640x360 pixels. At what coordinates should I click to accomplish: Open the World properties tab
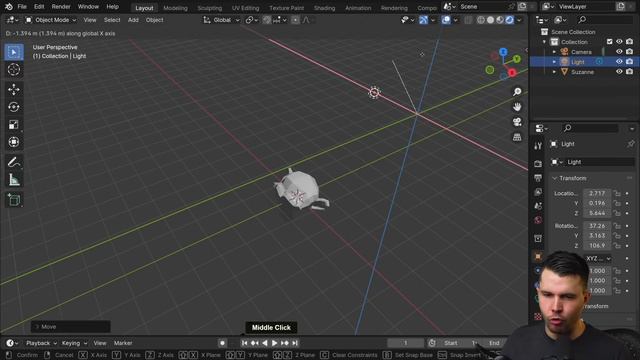[x=538, y=220]
